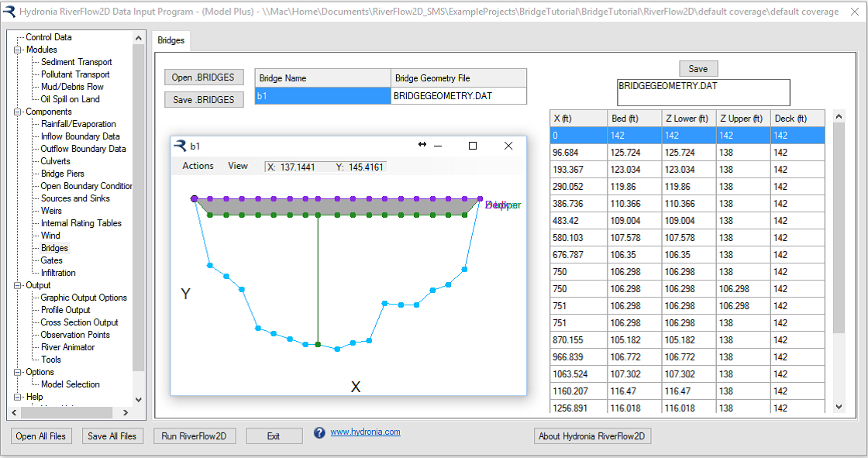The image size is (868, 458).
Task: Collapse the Components tree node
Action: tap(18, 112)
